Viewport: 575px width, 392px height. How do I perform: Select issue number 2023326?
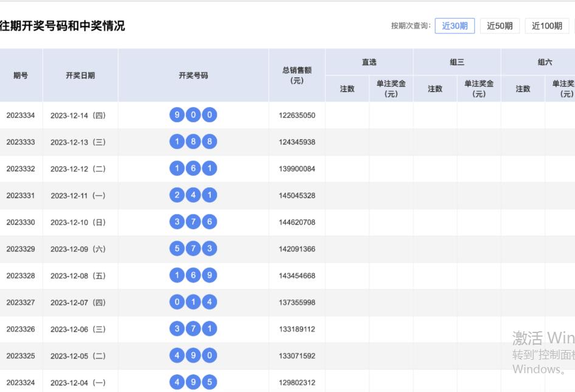pyautogui.click(x=21, y=329)
